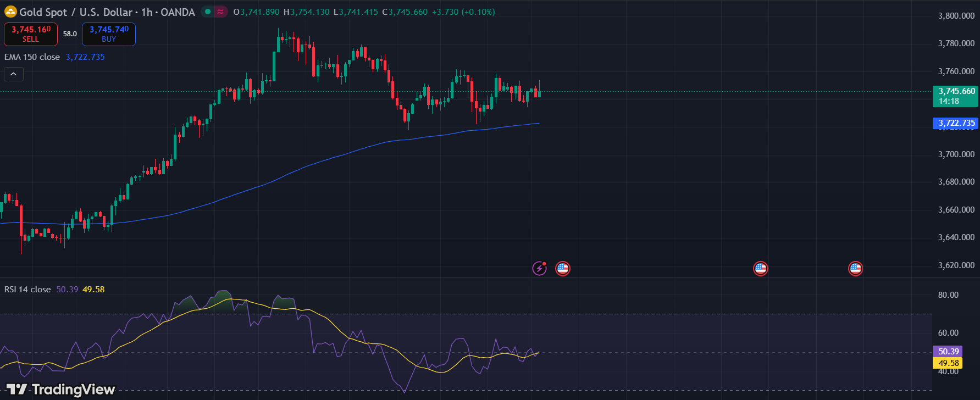Image resolution: width=980 pixels, height=400 pixels.
Task: Click the 80.00 RSI axis label
Action: coord(948,295)
